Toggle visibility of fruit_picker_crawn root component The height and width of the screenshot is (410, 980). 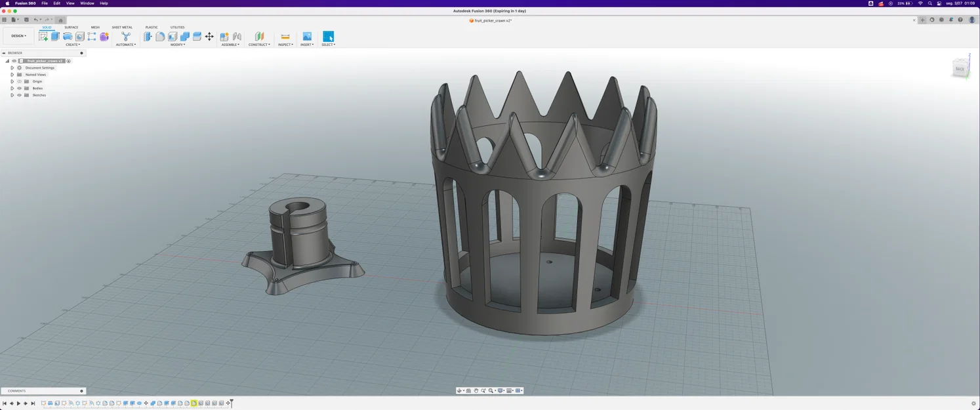(x=14, y=61)
